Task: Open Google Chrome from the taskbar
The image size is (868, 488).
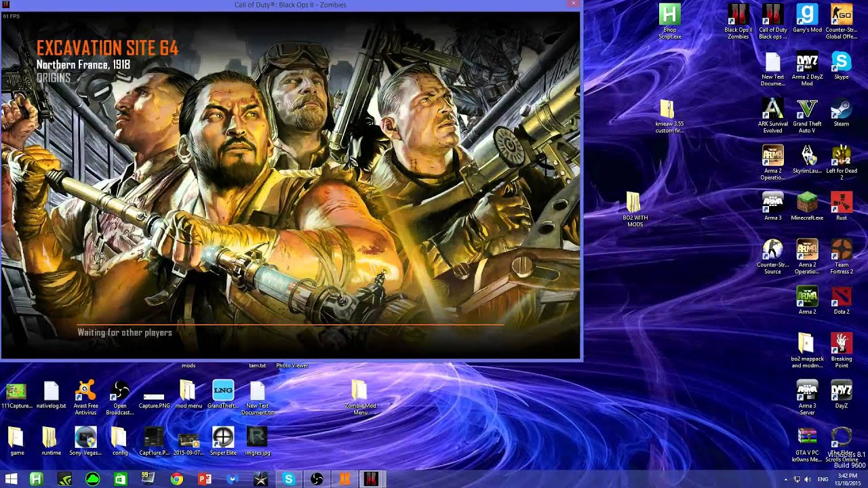Action: pyautogui.click(x=176, y=479)
